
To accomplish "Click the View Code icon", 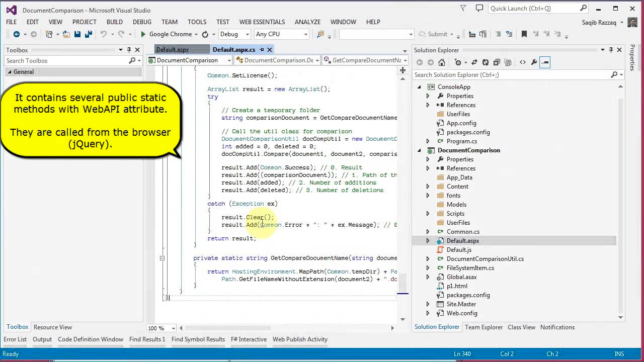I will 522,62.
